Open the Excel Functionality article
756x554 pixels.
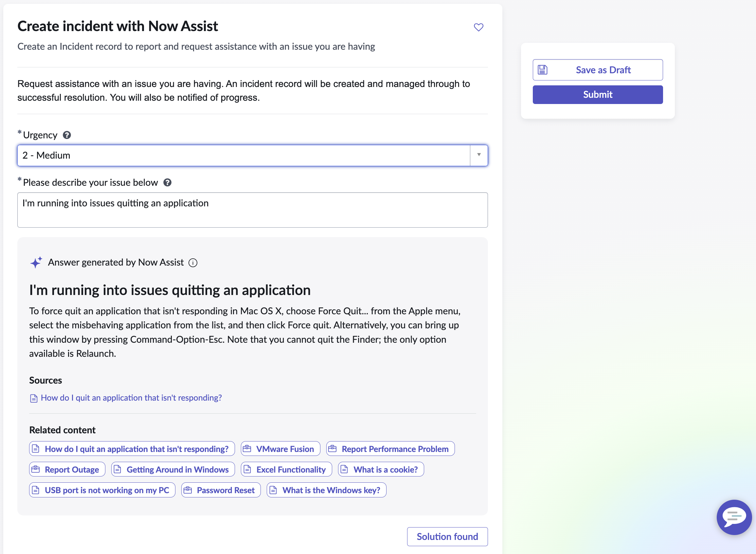coord(287,470)
